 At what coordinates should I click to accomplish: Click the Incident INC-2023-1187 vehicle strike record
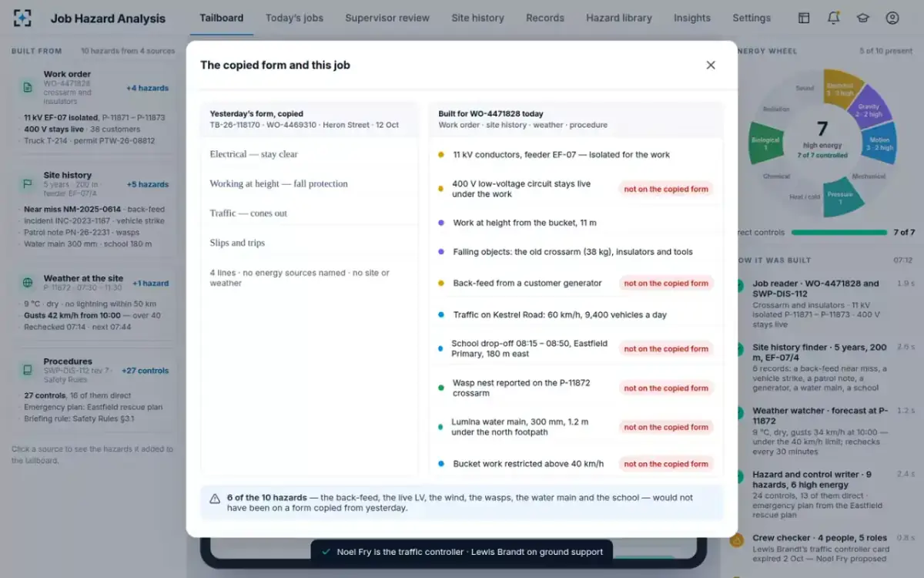click(95, 220)
